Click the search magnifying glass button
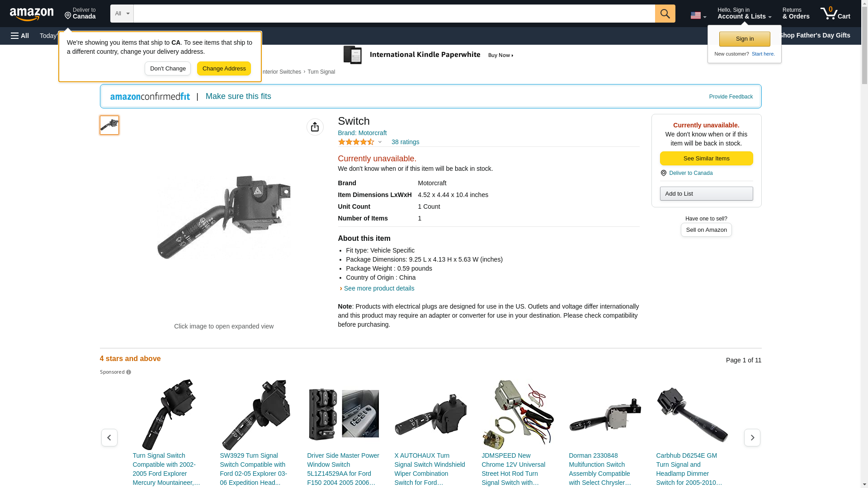 coord(665,14)
